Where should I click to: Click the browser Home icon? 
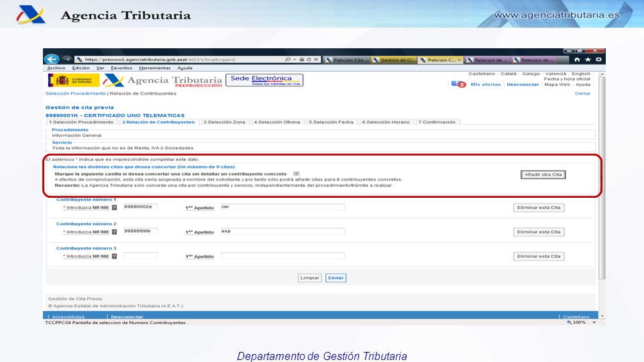577,60
